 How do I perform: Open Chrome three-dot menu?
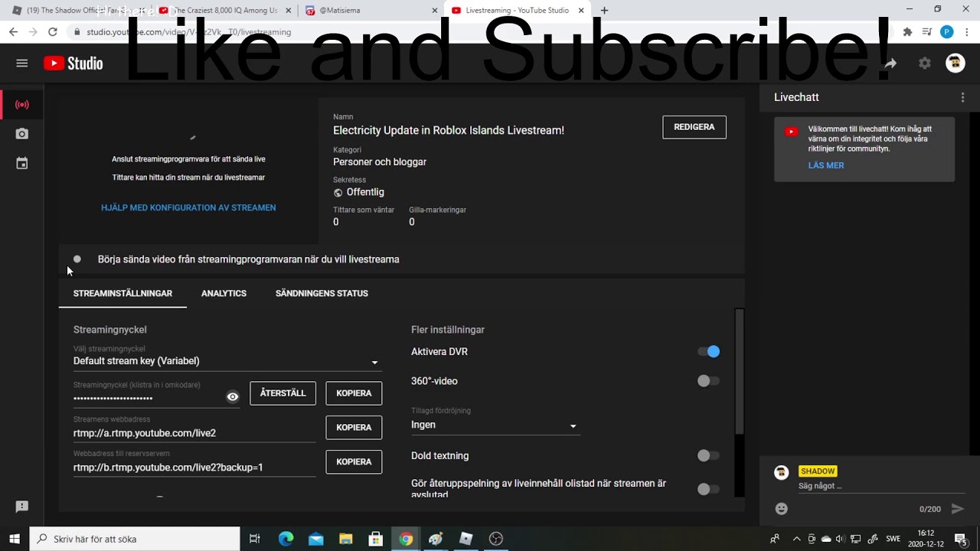(x=967, y=32)
